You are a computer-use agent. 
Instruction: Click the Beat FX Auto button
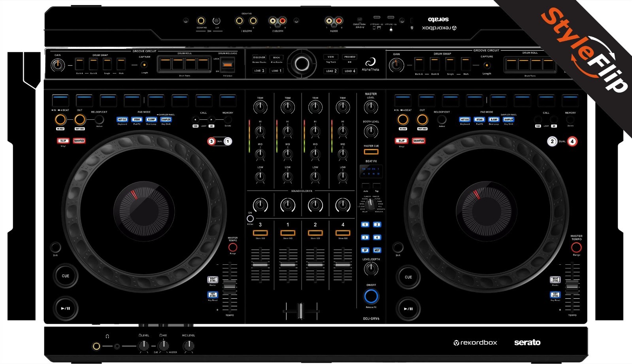[x=366, y=186]
